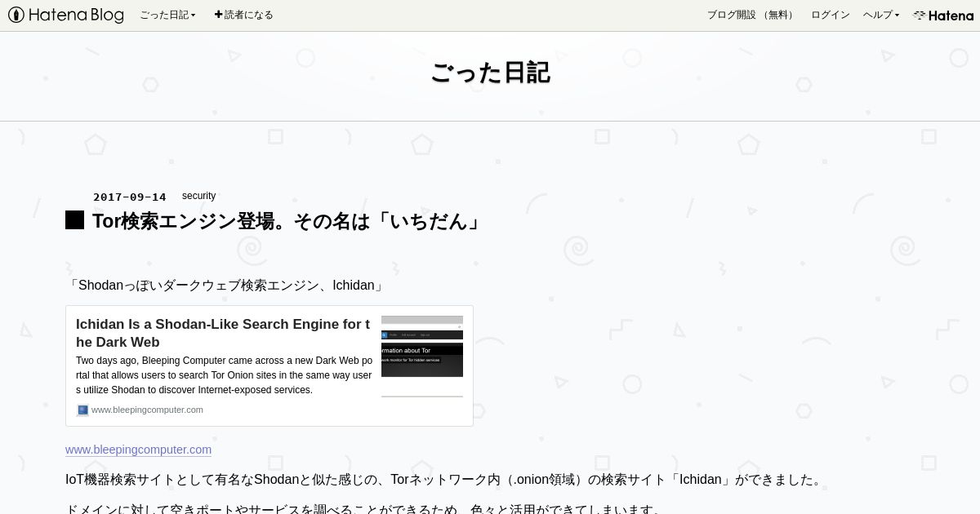
Task: Click the Ichidan embed card title
Action: click(x=223, y=333)
